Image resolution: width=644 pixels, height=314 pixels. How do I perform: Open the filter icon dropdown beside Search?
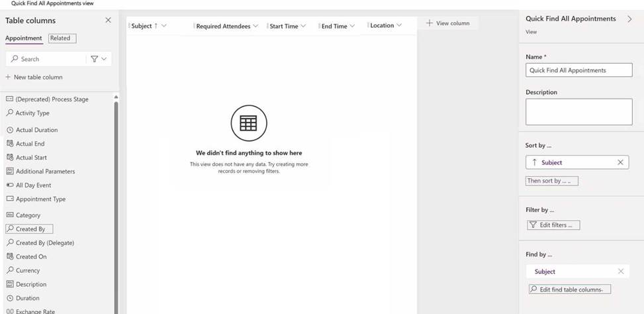(98, 59)
